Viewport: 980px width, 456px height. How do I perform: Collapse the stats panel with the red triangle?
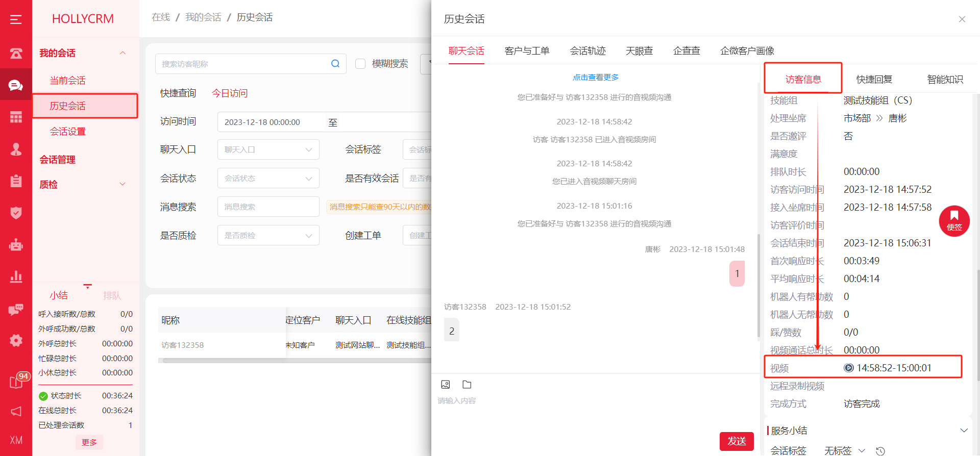point(88,286)
